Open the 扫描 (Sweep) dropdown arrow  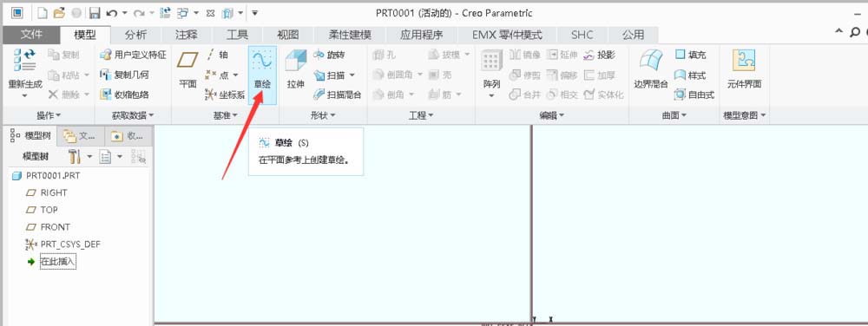(352, 75)
